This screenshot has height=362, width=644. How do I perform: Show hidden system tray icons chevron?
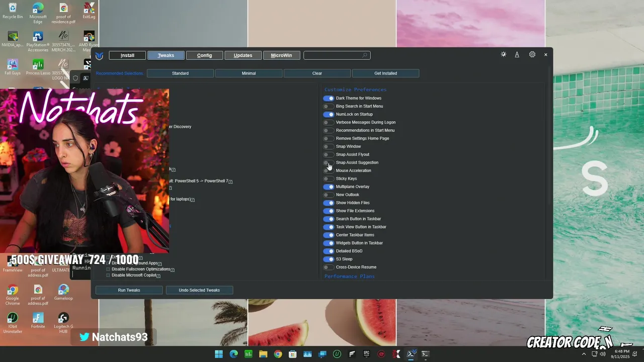coord(584,354)
